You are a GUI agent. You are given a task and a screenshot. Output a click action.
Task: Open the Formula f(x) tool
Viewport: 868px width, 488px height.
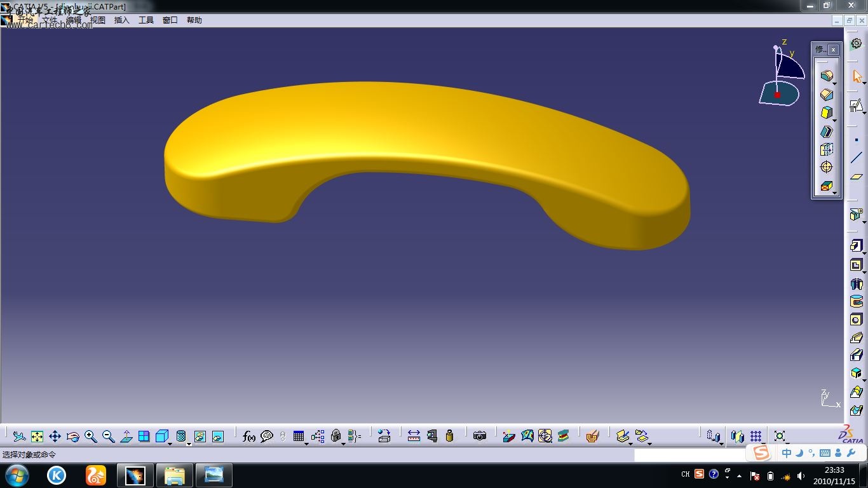click(249, 437)
